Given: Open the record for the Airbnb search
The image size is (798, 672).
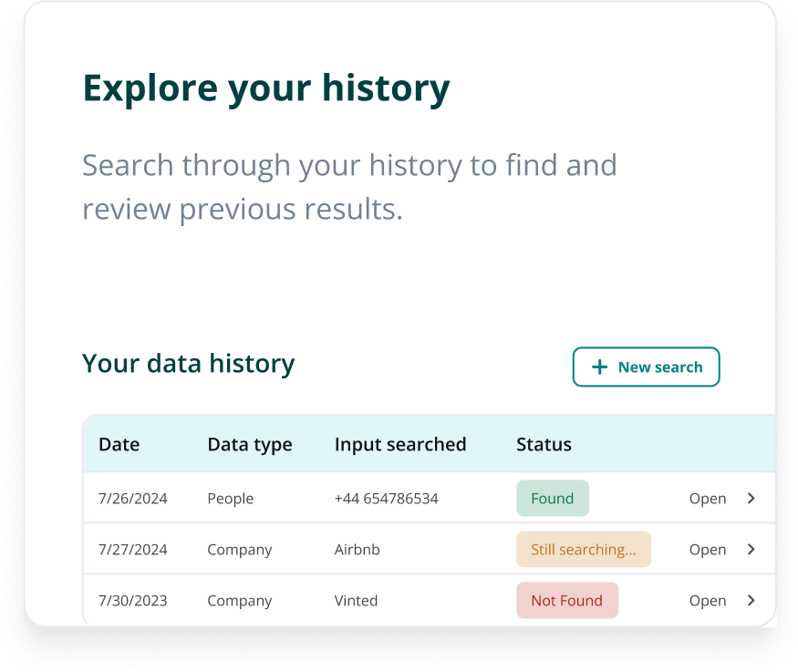Looking at the screenshot, I should [708, 549].
